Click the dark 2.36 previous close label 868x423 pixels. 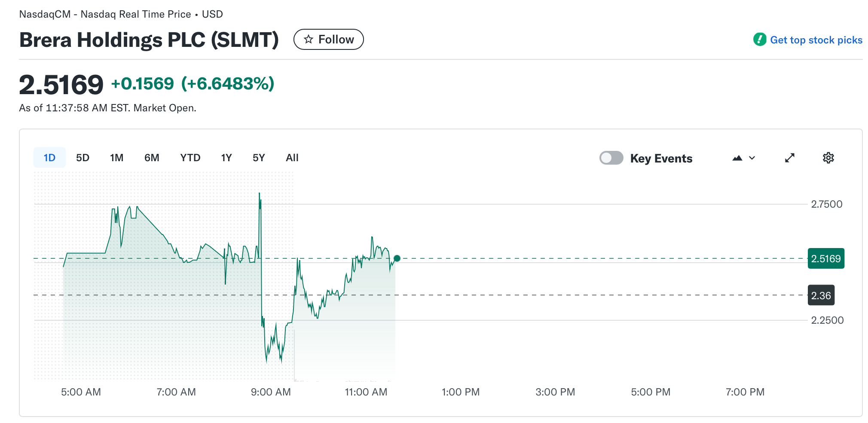(821, 295)
